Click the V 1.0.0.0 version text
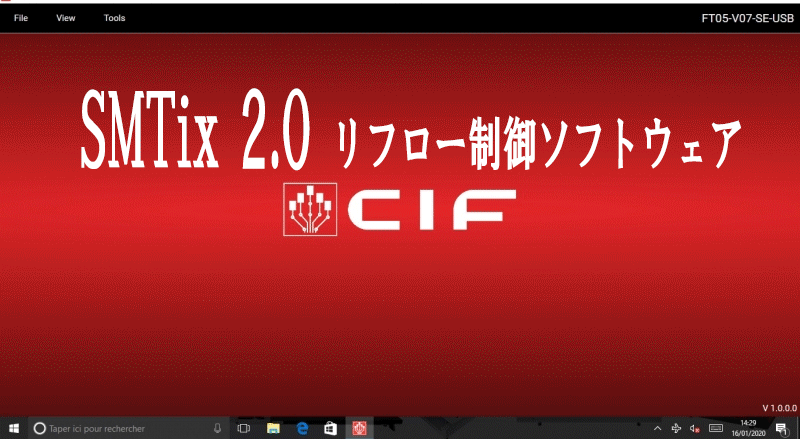This screenshot has width=800, height=439. pyautogui.click(x=780, y=408)
